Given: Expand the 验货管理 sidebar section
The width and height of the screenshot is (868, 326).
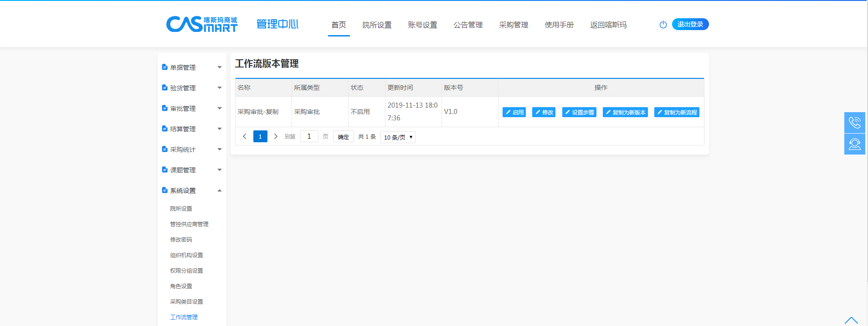Looking at the screenshot, I should [x=219, y=88].
